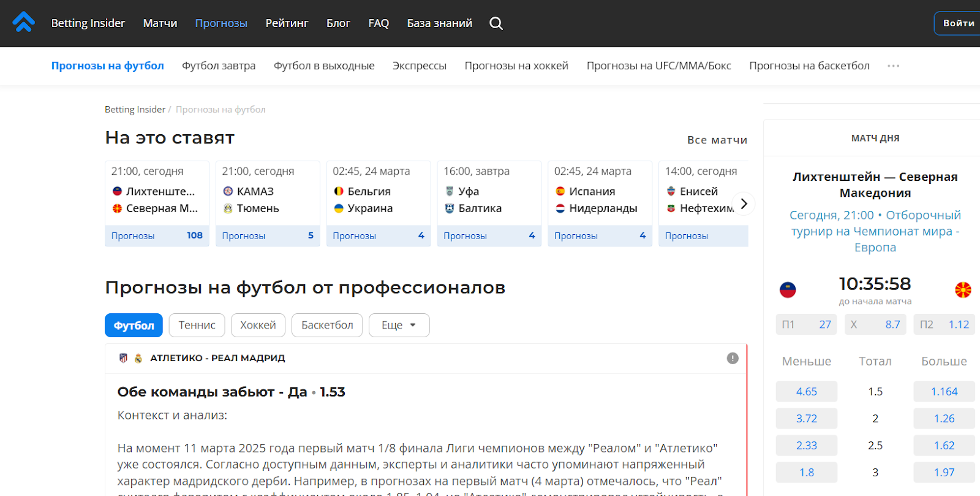Click the North Macedonia flag in match of day
Viewport: 980px width, 496px height.
pos(963,290)
